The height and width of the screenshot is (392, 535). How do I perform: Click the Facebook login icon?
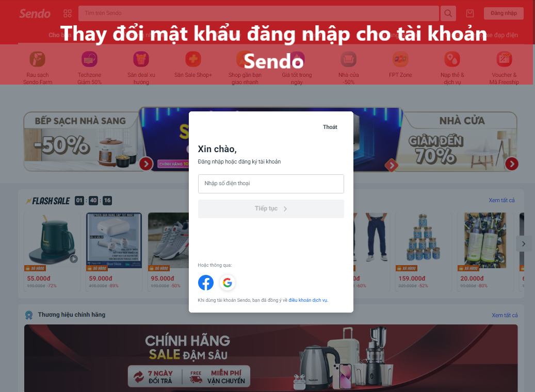(x=206, y=283)
